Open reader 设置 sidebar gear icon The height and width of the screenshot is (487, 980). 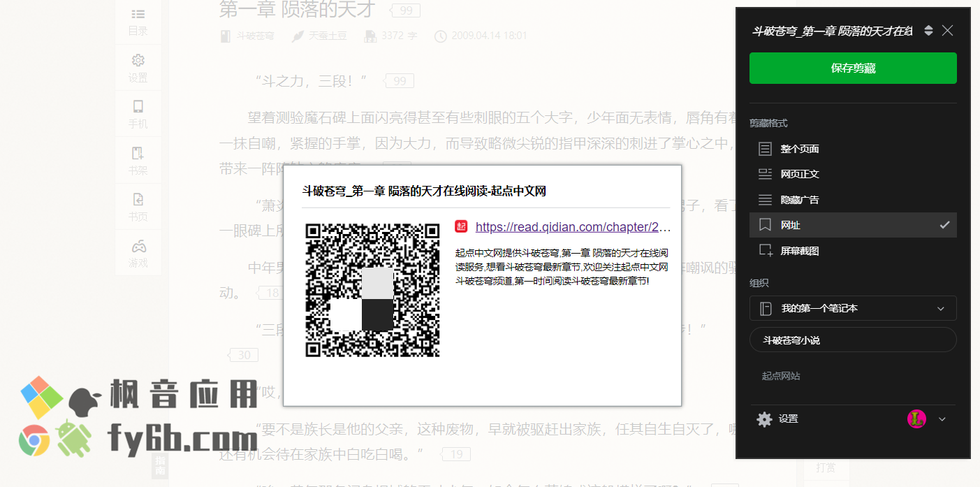click(x=138, y=68)
